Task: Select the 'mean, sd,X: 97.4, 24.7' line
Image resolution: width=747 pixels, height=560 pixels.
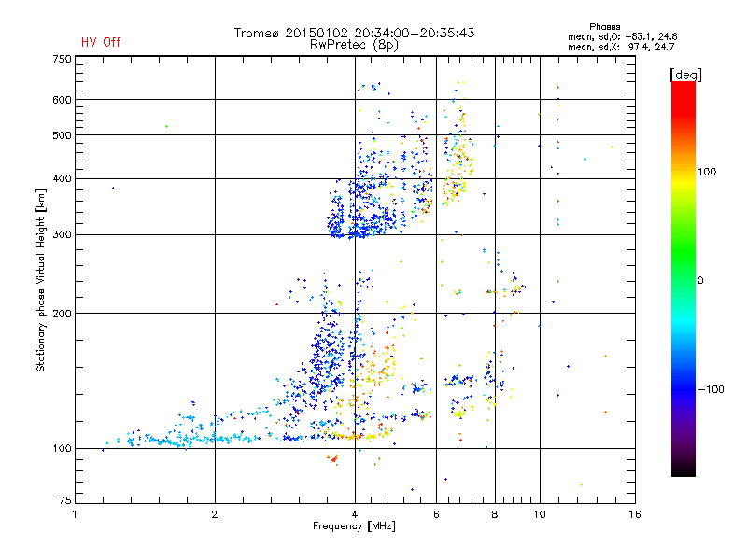Action: (621, 47)
